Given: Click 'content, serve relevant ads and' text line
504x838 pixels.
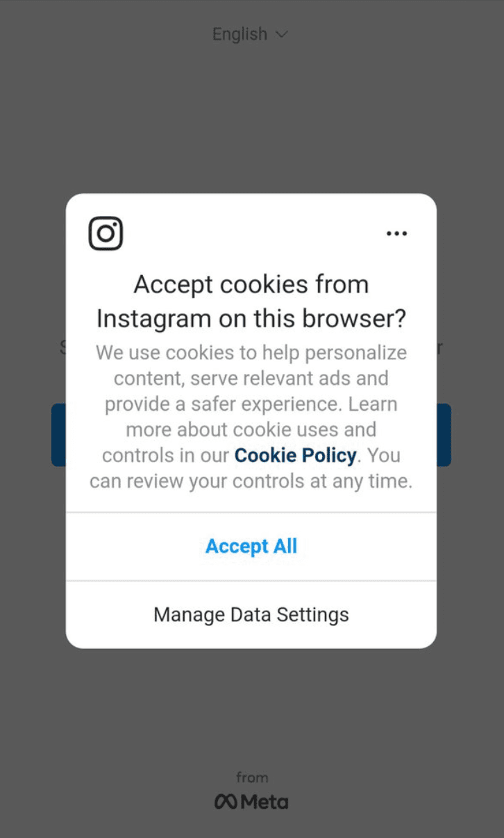Looking at the screenshot, I should point(251,378).
